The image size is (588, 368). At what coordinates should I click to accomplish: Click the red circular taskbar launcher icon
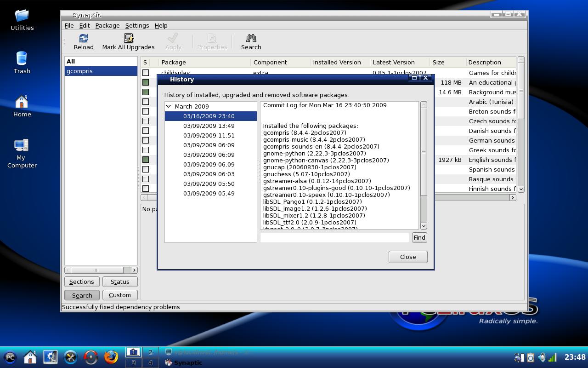tap(91, 357)
